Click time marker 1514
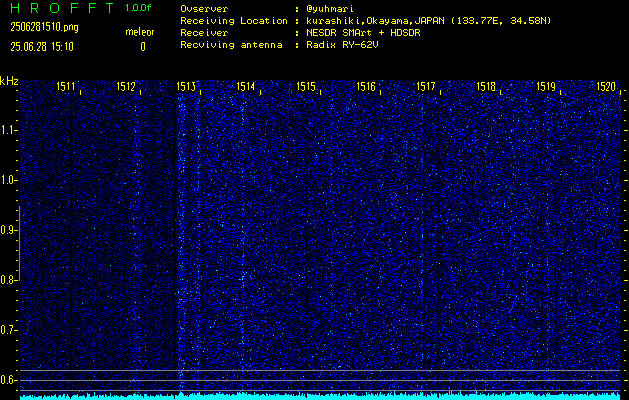629x400 pixels. pos(246,86)
